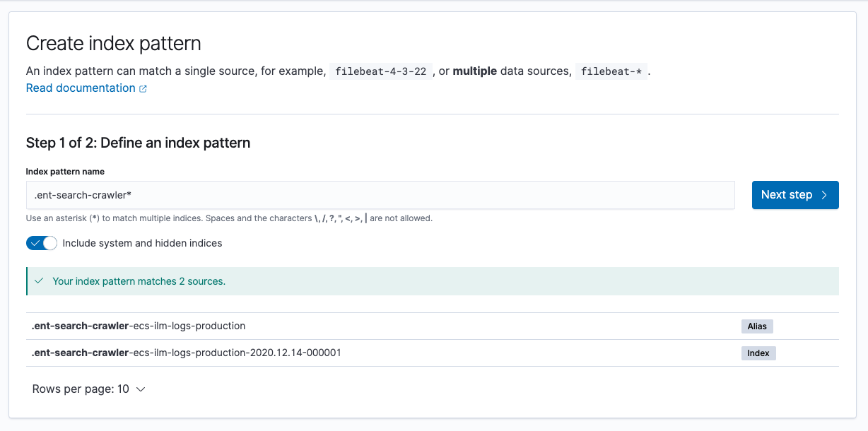Screen dimensions: 868x431
Task: Click the message Your index pattern matches 2 sources
Action: point(139,281)
